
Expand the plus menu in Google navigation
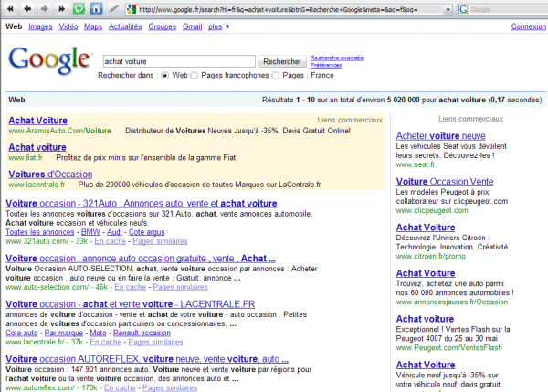[x=219, y=27]
